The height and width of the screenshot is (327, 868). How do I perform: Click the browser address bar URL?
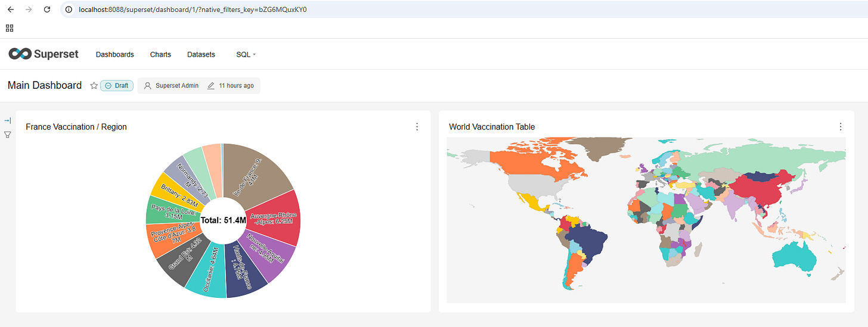click(x=193, y=10)
